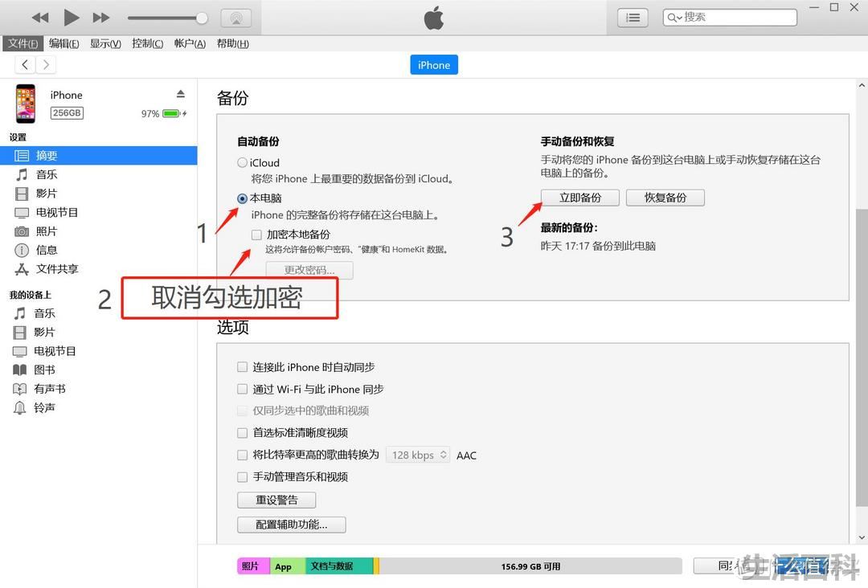Click the volume slider knob
The height and width of the screenshot is (588, 868).
coord(202,18)
